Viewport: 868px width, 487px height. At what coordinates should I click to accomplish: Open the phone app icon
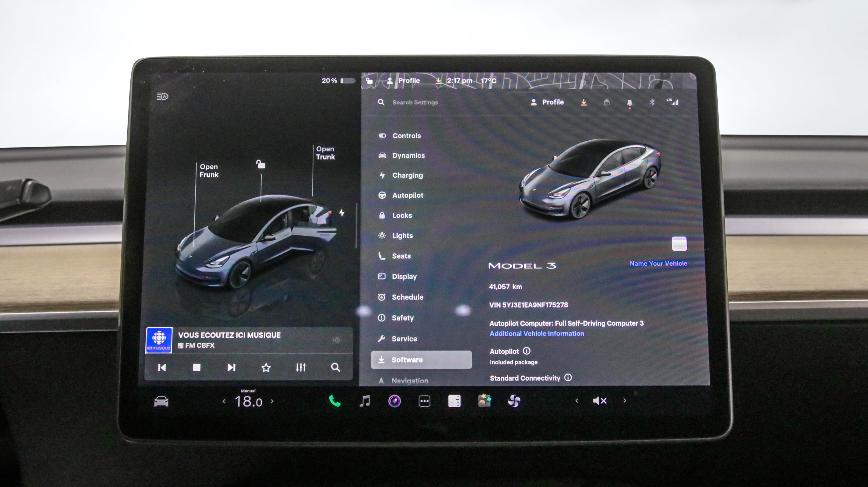pyautogui.click(x=334, y=401)
